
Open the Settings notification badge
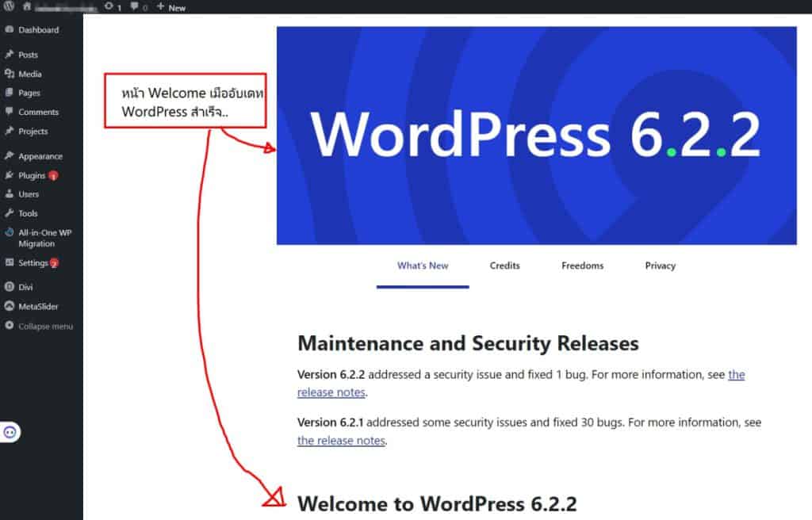[x=54, y=263]
